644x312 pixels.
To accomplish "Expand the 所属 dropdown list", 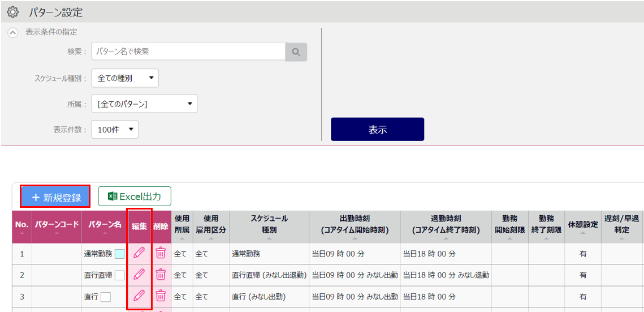I will 144,104.
